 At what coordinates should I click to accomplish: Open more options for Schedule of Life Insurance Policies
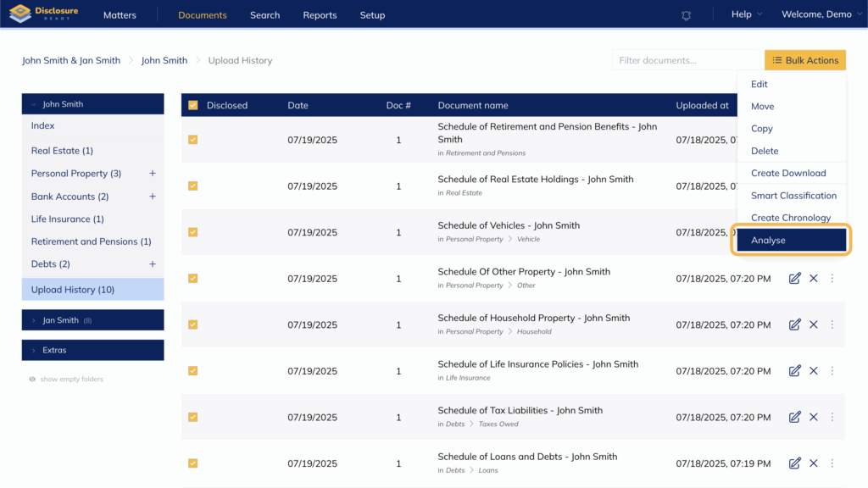pos(832,370)
